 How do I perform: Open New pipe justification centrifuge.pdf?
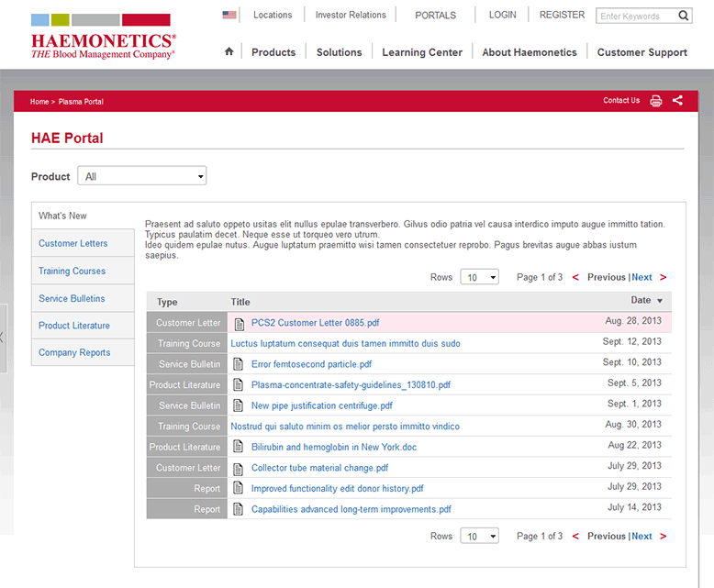pyautogui.click(x=322, y=405)
